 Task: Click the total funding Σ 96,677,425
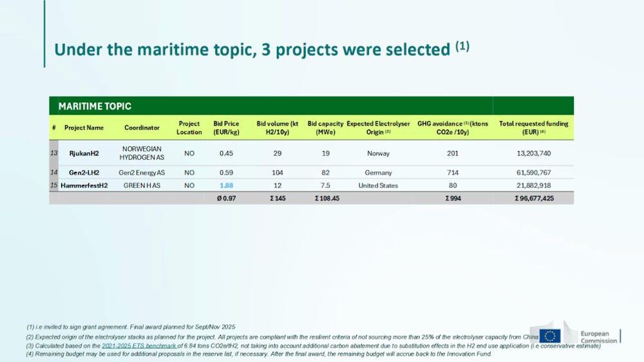[534, 198]
